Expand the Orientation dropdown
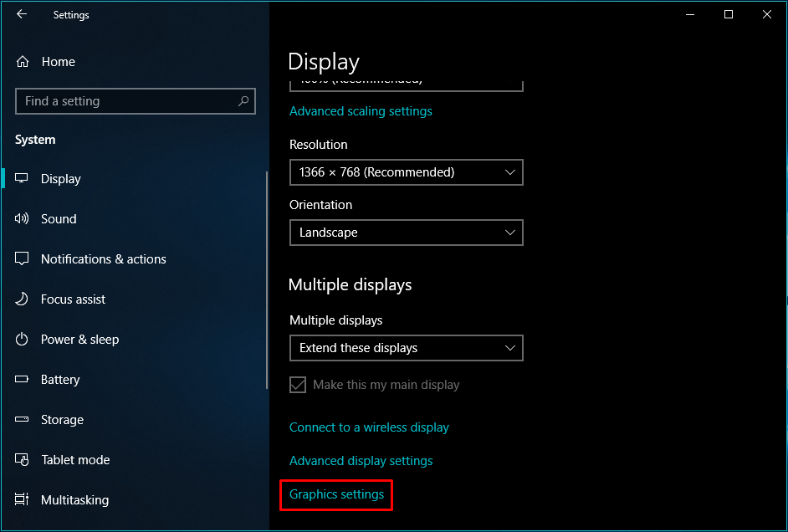The height and width of the screenshot is (532, 788). tap(406, 233)
